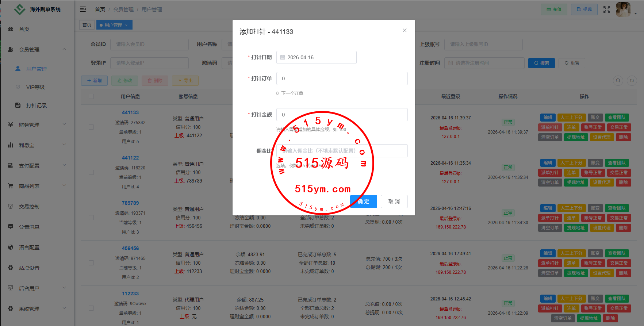Click the user avatar in header
Viewport: 644px width, 326px height.
pyautogui.click(x=623, y=9)
